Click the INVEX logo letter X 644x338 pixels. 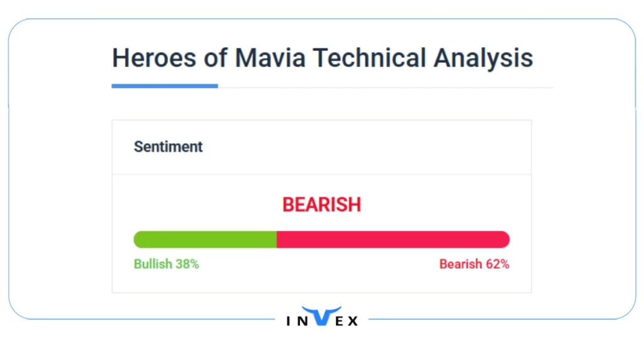(352, 321)
